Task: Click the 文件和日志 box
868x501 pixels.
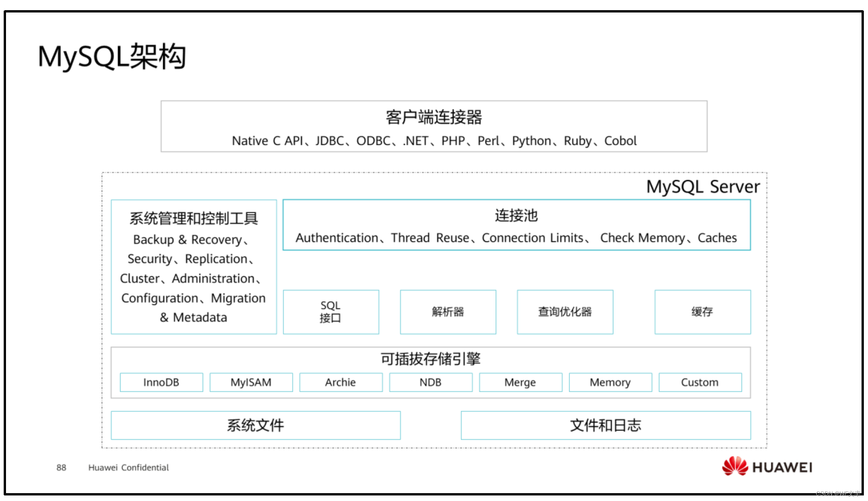Action: [x=606, y=425]
